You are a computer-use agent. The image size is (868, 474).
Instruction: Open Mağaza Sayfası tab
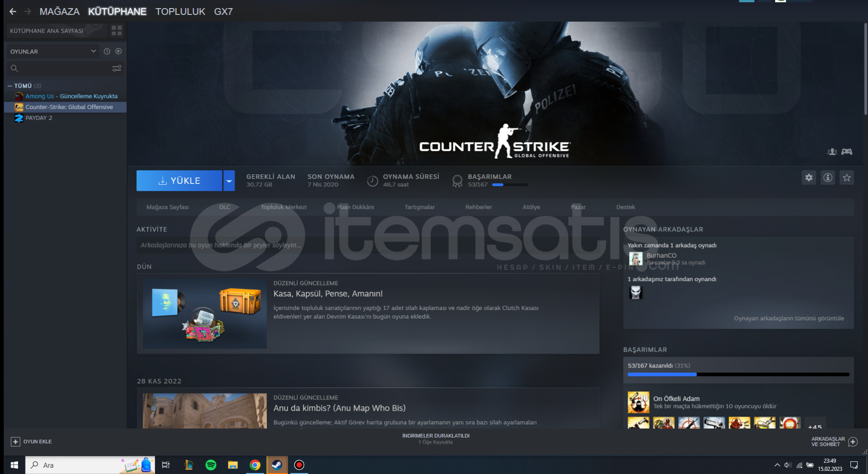(167, 207)
